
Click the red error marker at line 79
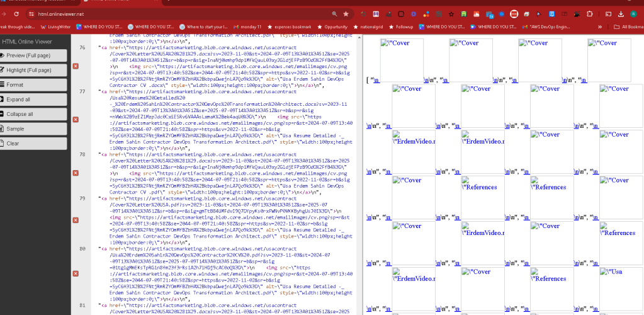click(76, 220)
